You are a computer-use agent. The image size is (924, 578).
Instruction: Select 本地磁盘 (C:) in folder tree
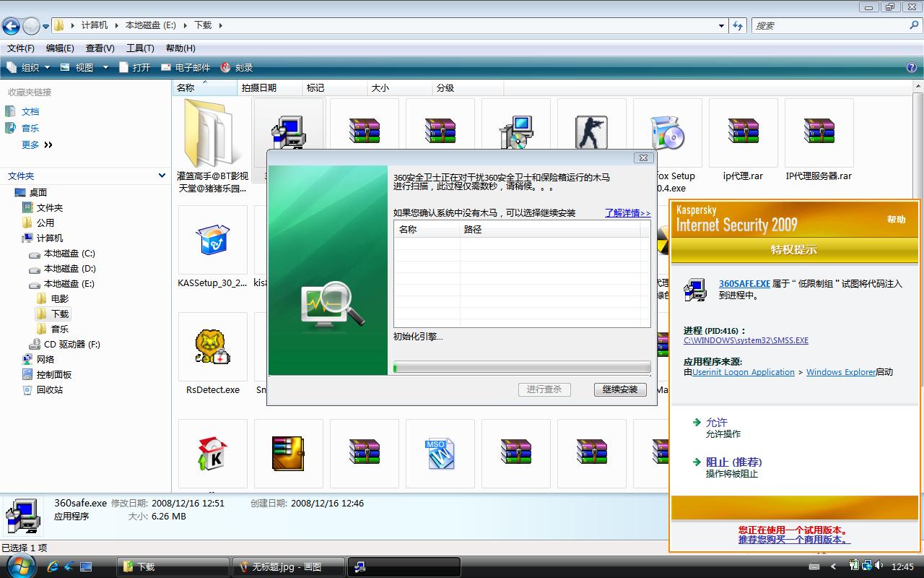click(69, 254)
